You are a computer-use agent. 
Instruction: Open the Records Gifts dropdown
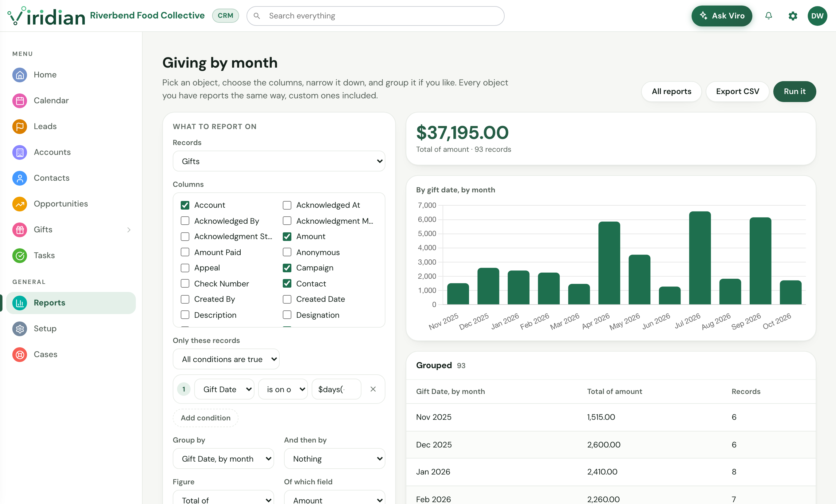pos(279,161)
